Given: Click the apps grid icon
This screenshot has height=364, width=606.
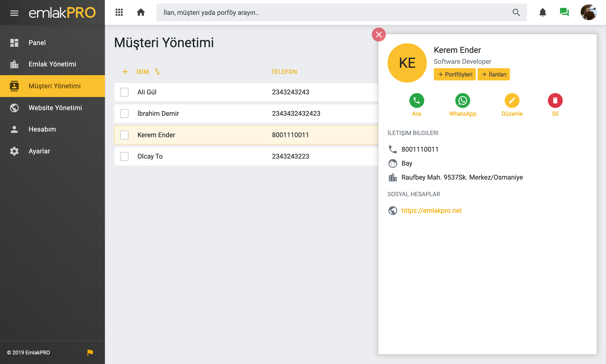Looking at the screenshot, I should (x=119, y=12).
